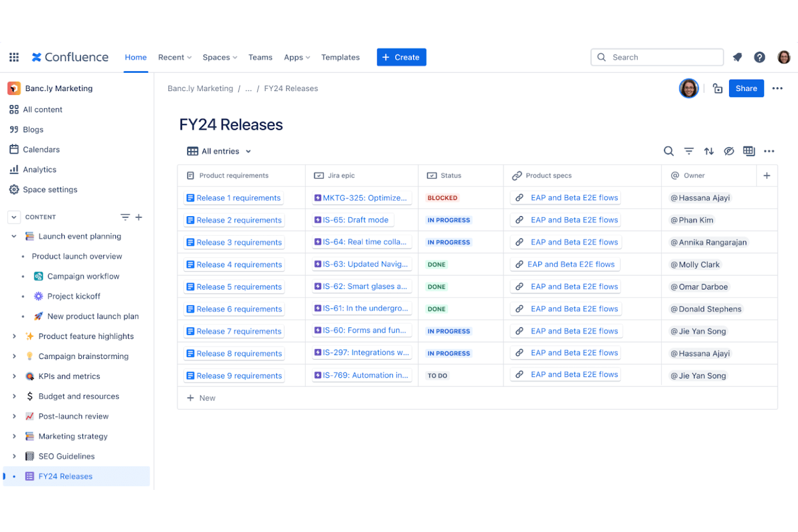Click the BLOCKED status badge
This screenshot has width=798, height=532.
click(443, 198)
